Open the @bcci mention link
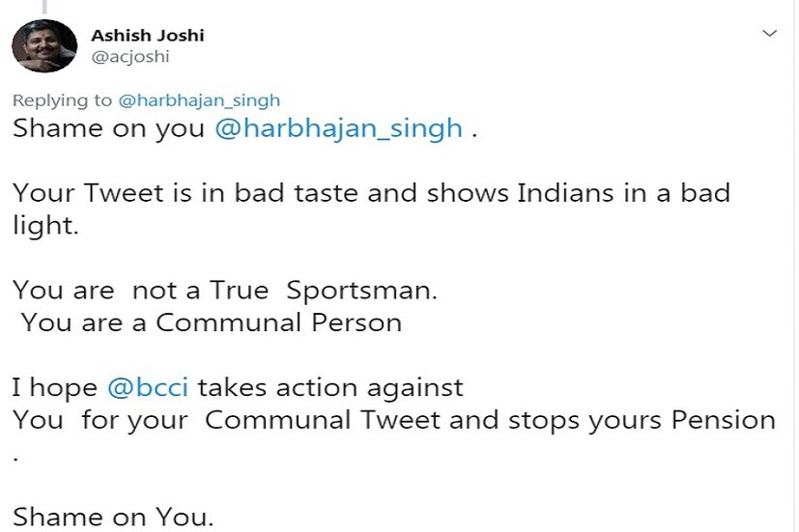The width and height of the screenshot is (799, 532). pos(149,388)
